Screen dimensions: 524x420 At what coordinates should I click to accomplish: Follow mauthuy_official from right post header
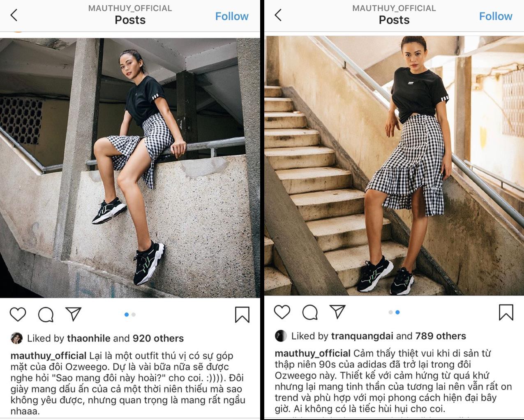(x=496, y=16)
